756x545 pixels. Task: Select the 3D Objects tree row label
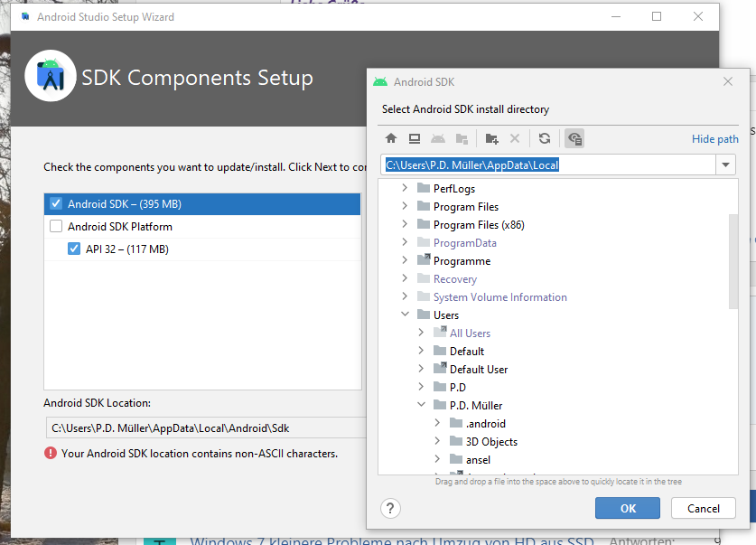tap(491, 441)
